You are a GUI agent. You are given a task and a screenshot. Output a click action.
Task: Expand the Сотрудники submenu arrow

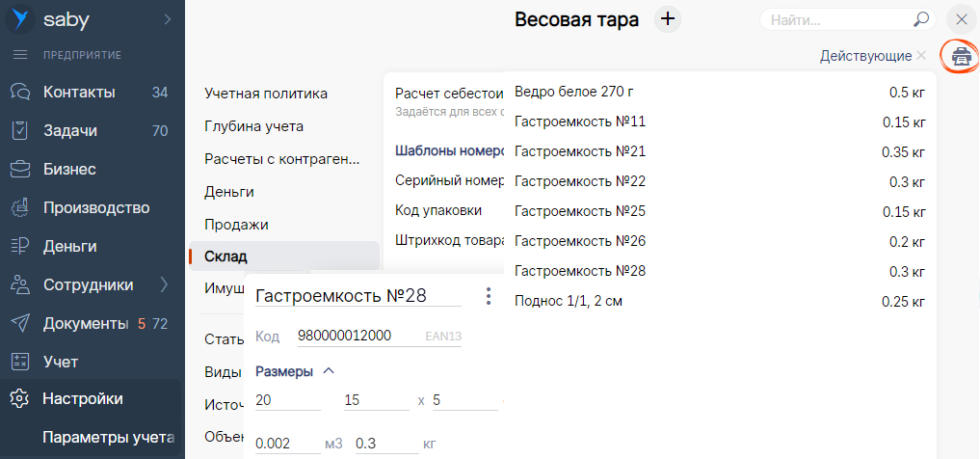(x=164, y=285)
